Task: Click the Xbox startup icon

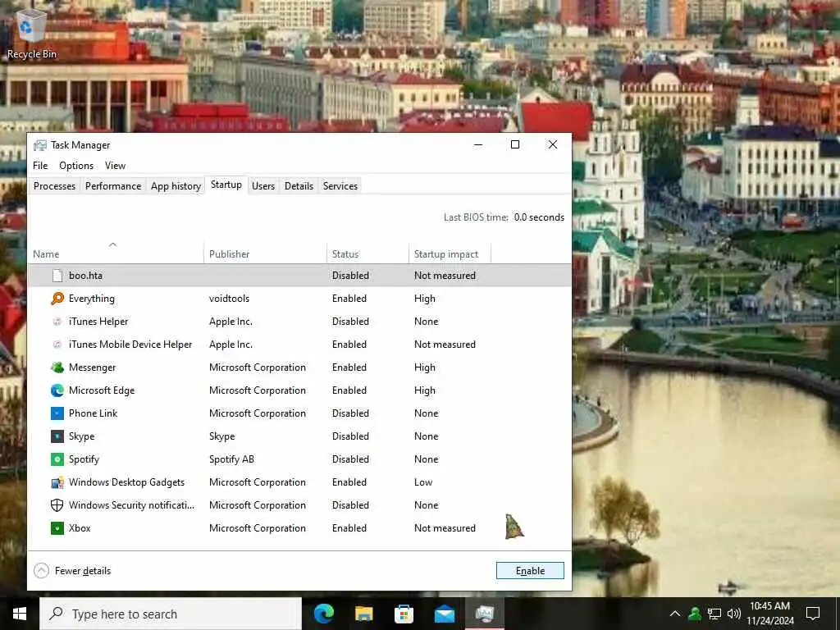Action: (x=57, y=528)
